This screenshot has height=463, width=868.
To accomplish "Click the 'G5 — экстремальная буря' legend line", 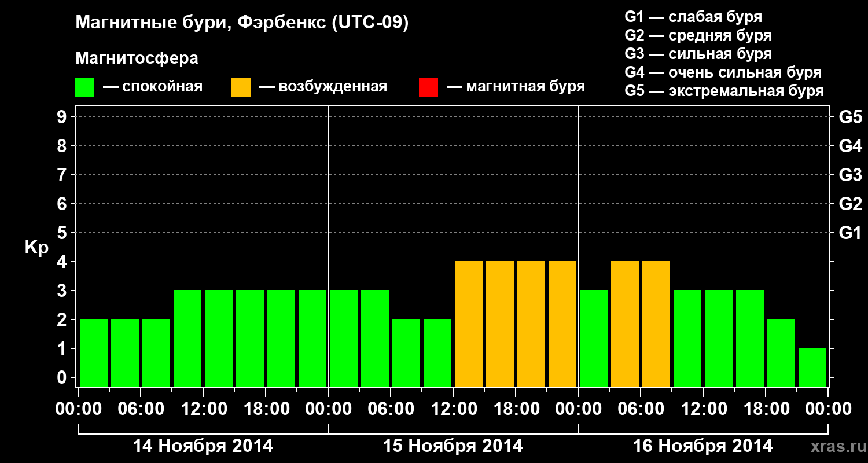I will [x=724, y=91].
